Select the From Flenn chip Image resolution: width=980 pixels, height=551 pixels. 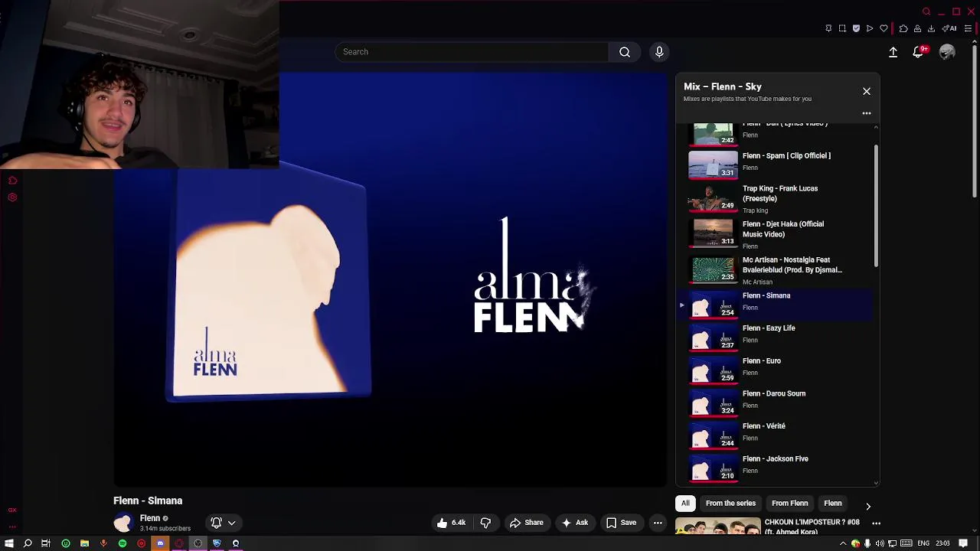click(x=789, y=504)
